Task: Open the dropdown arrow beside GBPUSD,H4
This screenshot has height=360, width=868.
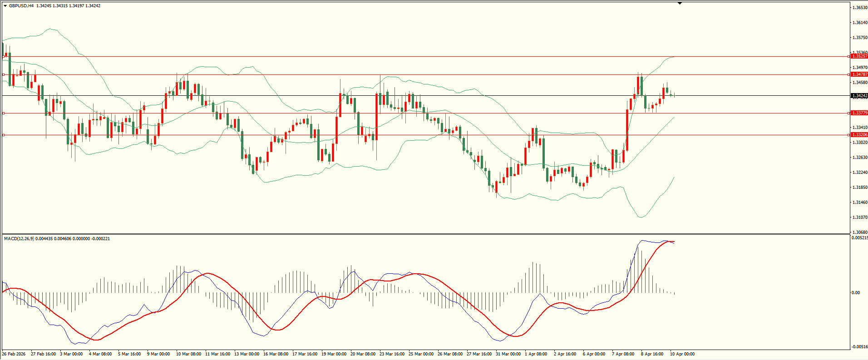Action: [x=5, y=6]
